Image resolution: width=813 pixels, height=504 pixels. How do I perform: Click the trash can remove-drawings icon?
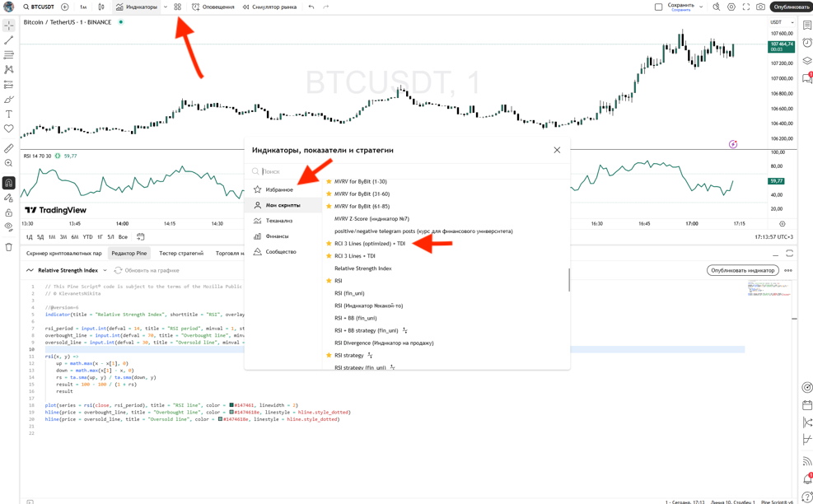(x=9, y=247)
